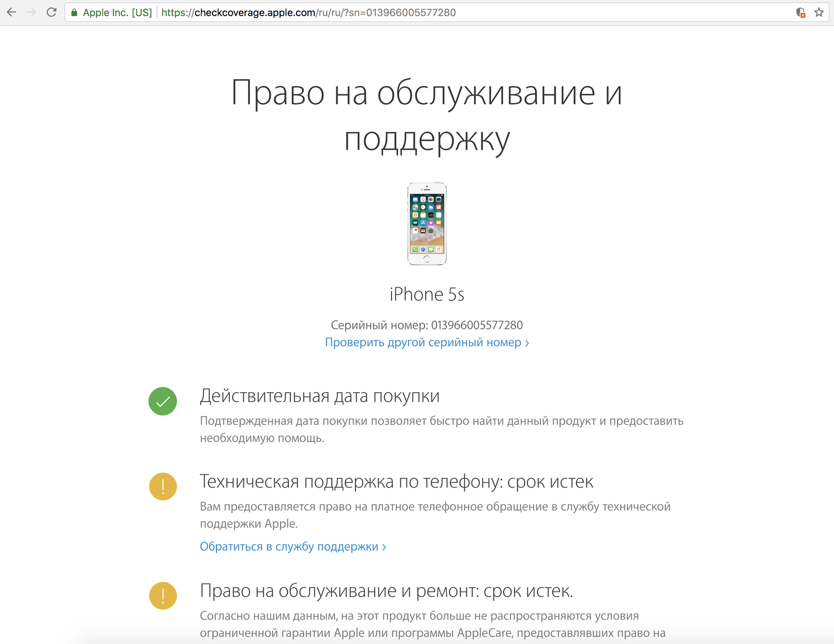Click the yellow warning icon beside repair coverage
The image size is (834, 644).
(163, 596)
